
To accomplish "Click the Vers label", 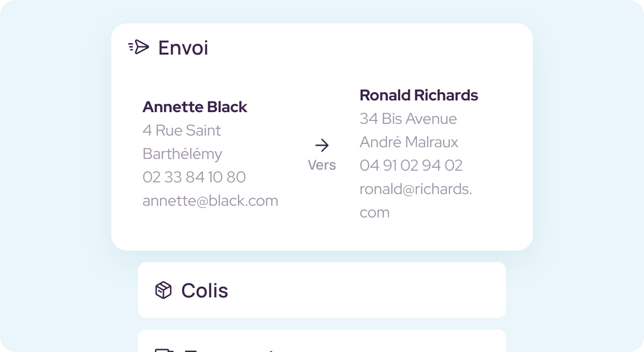I will [322, 165].
